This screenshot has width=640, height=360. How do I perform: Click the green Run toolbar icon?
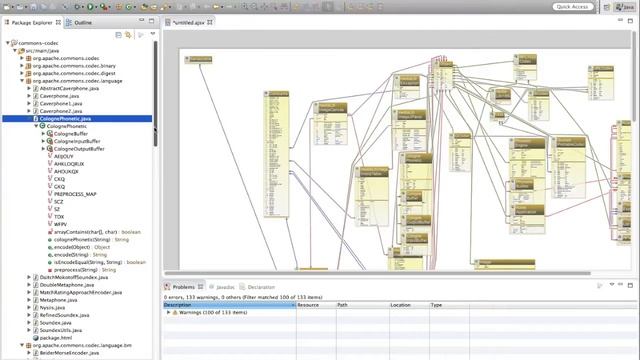click(x=90, y=7)
